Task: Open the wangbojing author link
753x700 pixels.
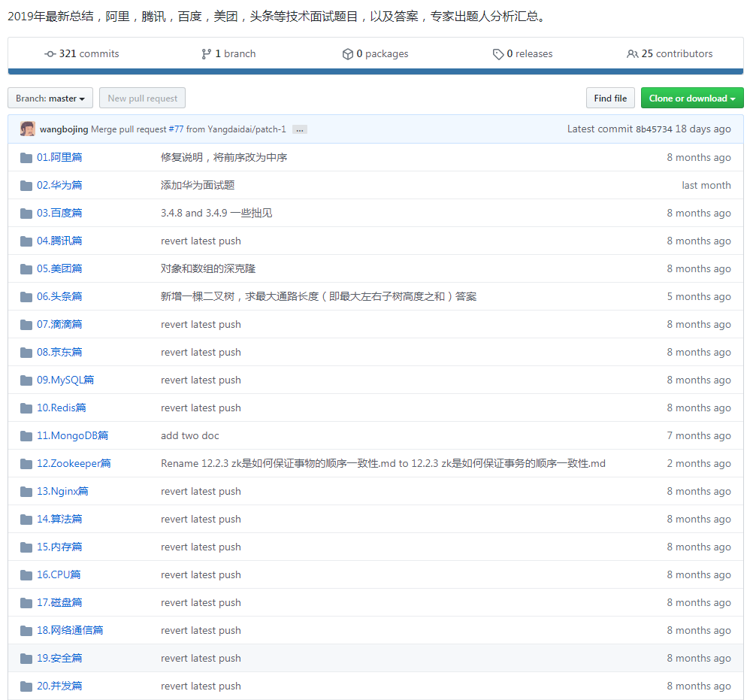Action: tap(64, 129)
